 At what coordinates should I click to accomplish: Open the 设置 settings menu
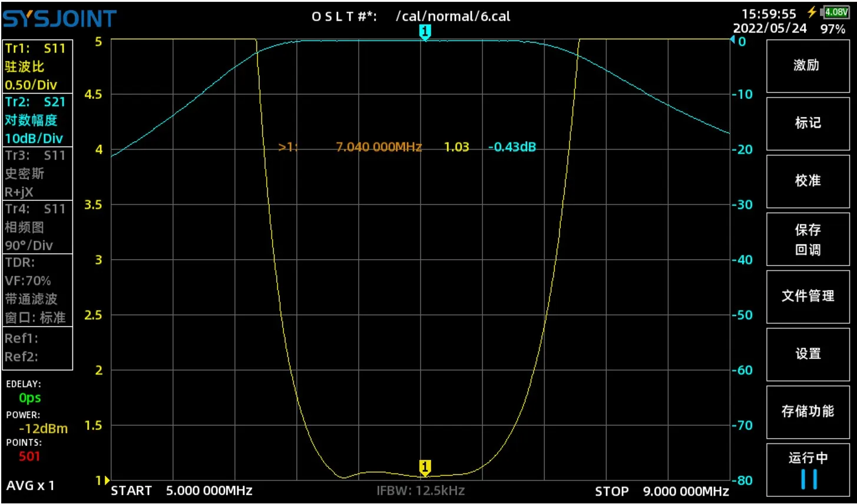[x=808, y=354]
